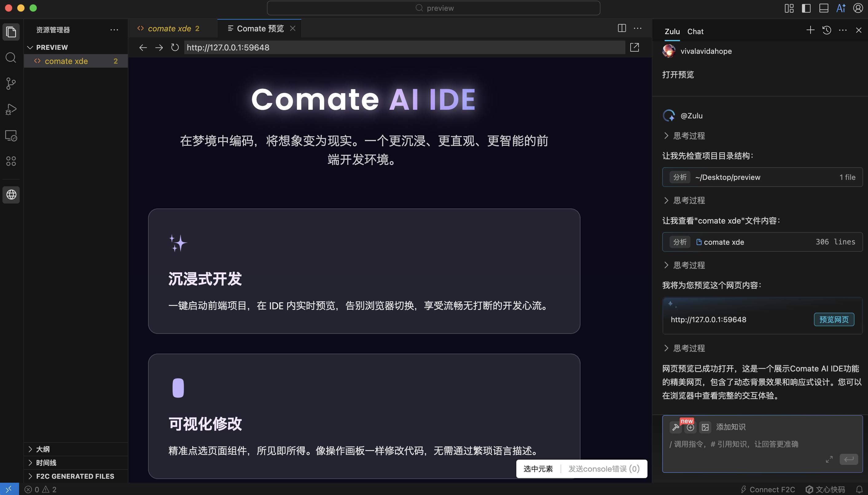Open the Explorer files icon in activity bar
868x495 pixels.
(x=11, y=32)
